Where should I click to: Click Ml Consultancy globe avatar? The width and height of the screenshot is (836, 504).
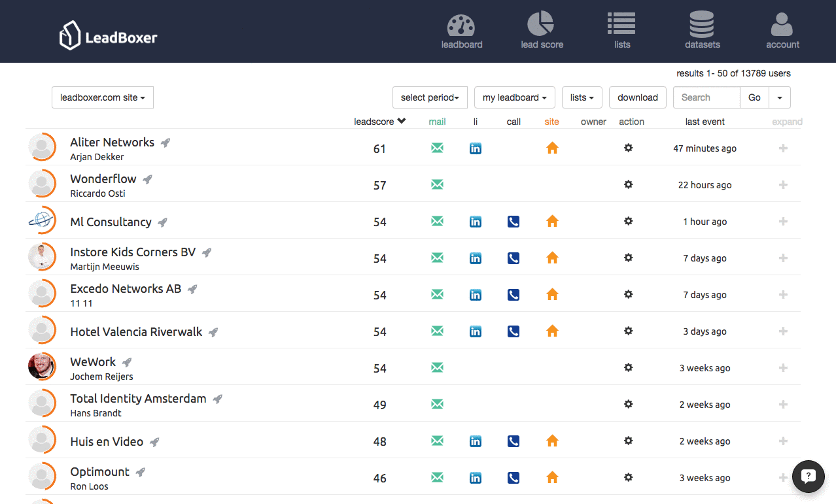[x=42, y=220]
